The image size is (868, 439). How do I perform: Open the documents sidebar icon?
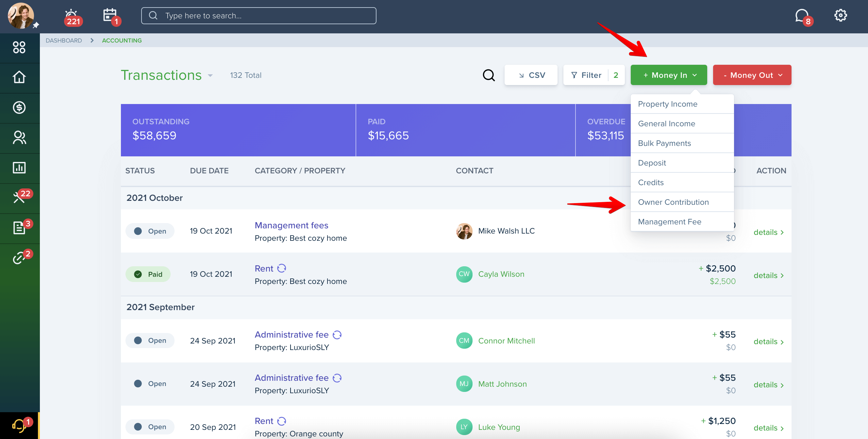19,228
